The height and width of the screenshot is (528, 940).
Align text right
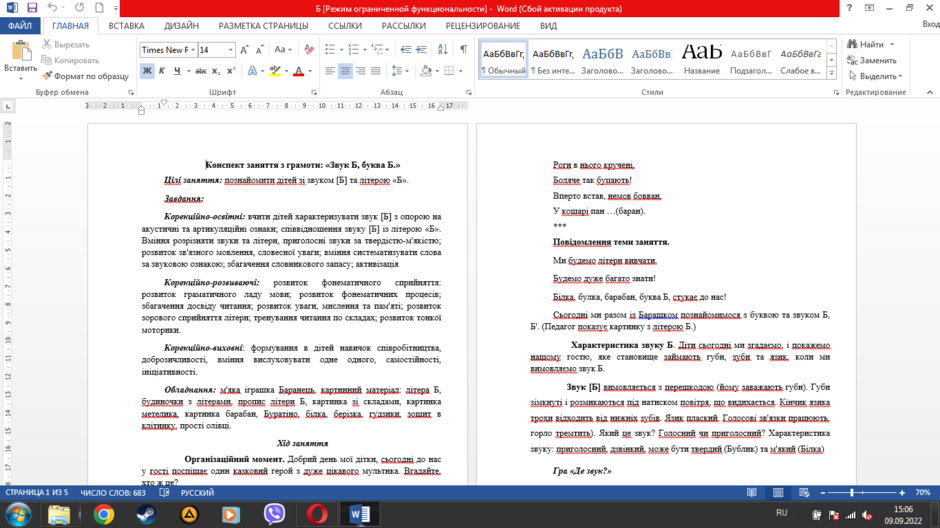[360, 71]
